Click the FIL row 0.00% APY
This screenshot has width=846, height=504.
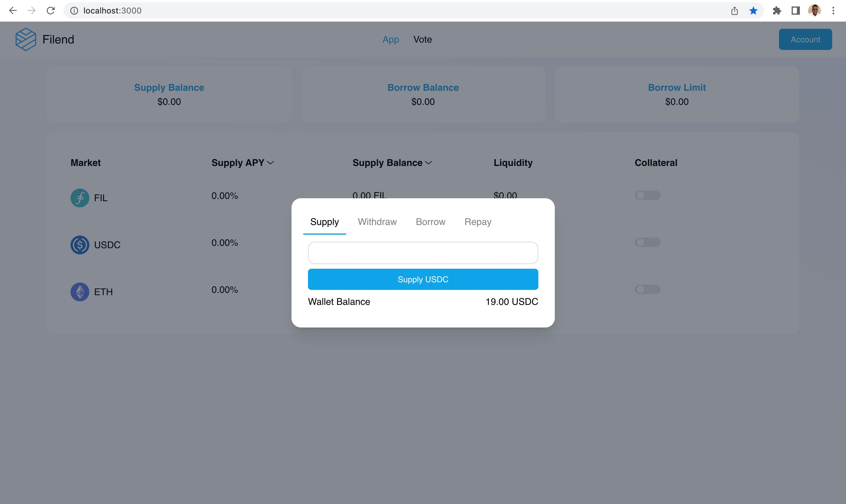[x=225, y=196]
